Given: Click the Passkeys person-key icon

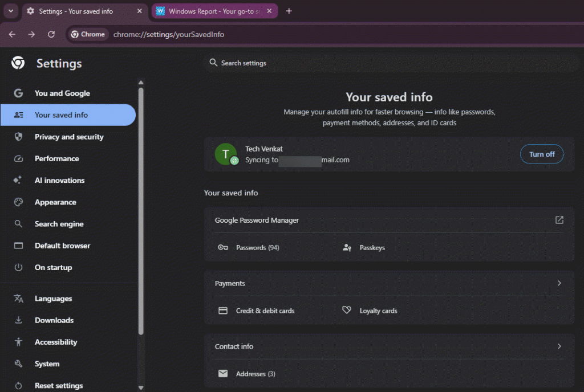Looking at the screenshot, I should click(x=347, y=247).
